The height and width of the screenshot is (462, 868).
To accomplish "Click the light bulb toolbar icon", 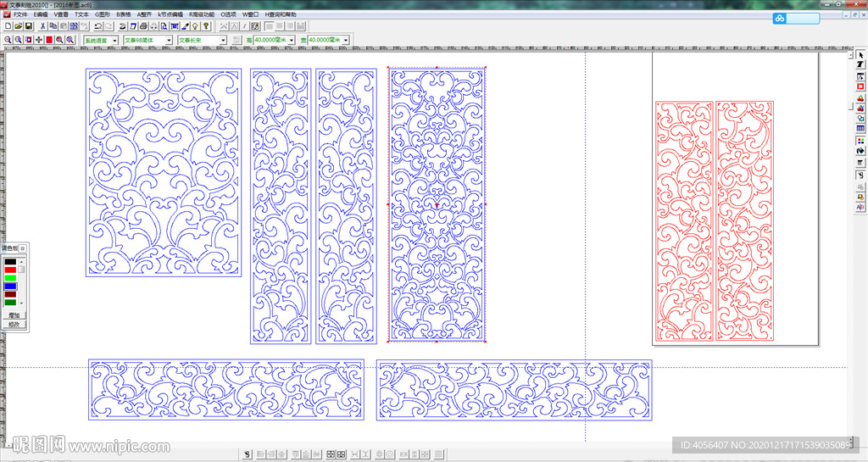I will click(x=195, y=27).
